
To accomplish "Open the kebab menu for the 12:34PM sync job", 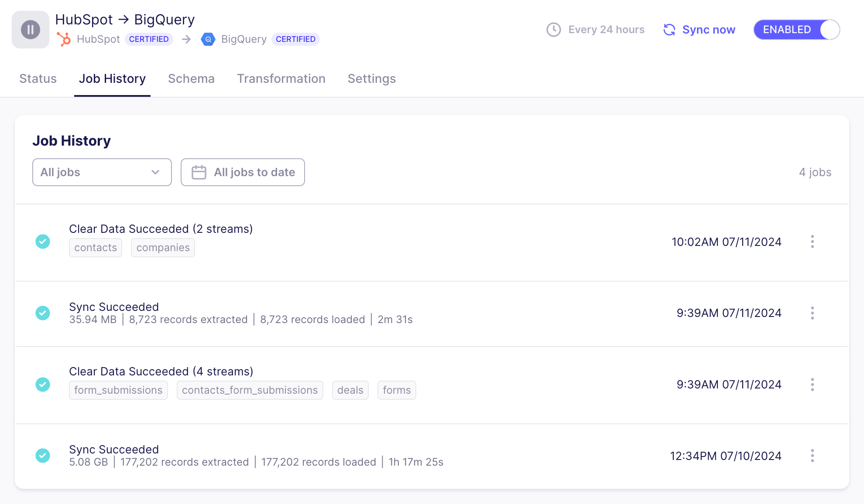I will tap(813, 456).
